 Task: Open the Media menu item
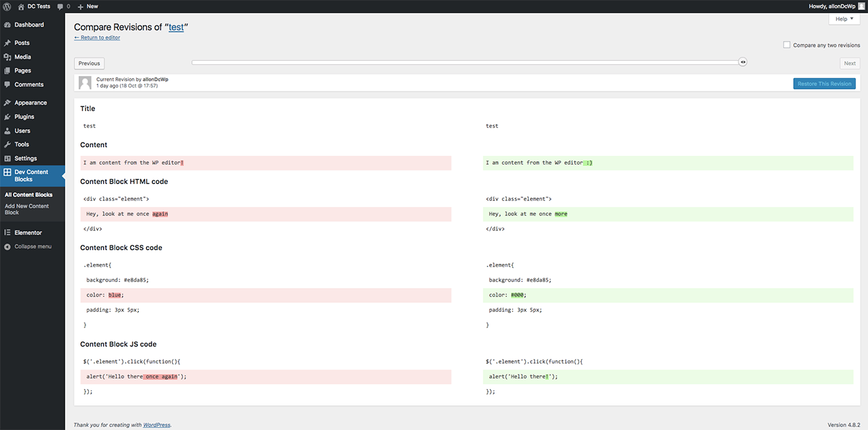point(32,57)
